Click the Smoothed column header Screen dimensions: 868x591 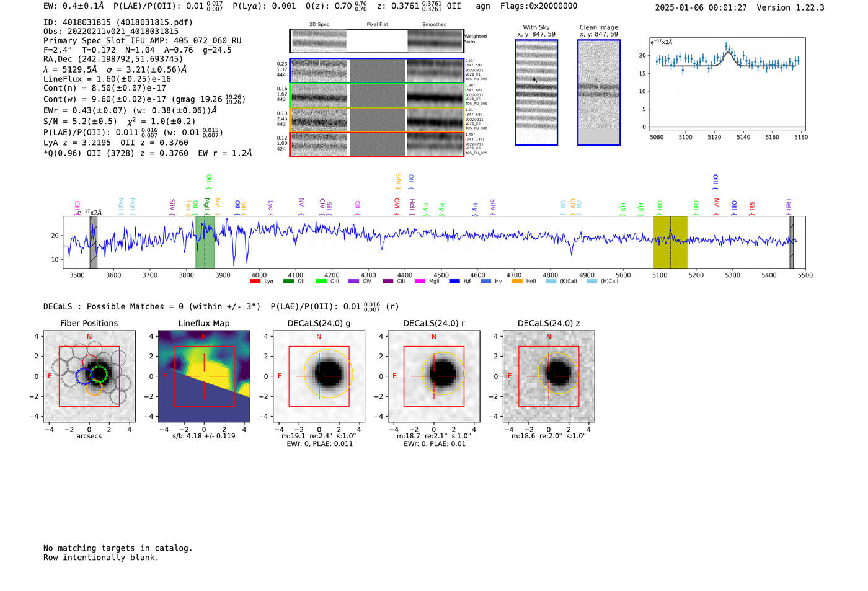coord(435,25)
